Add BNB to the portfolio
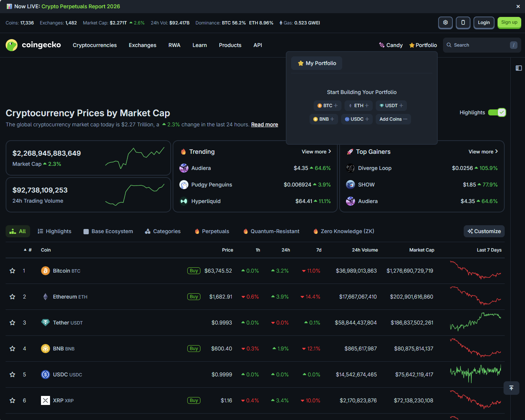 click(x=324, y=119)
